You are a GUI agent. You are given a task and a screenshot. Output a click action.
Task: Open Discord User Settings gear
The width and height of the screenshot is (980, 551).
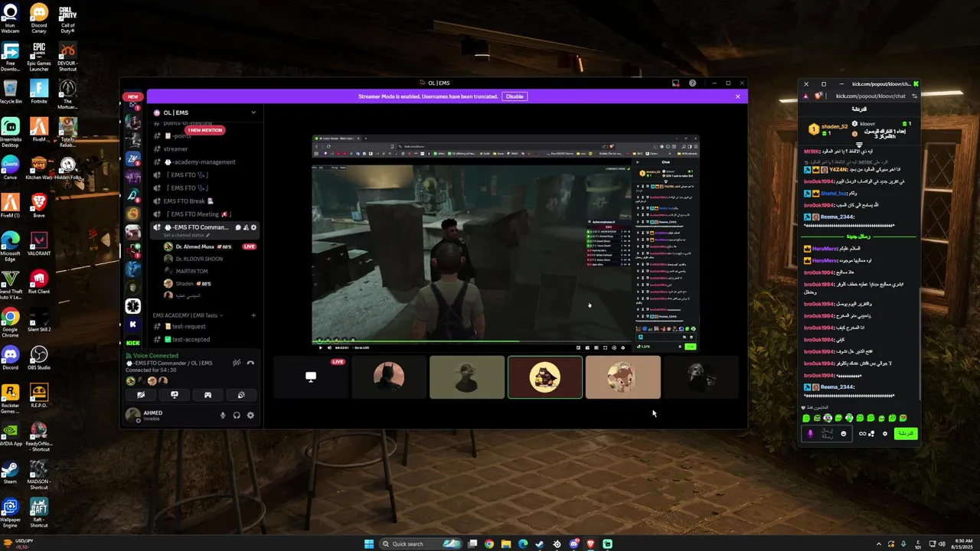tap(250, 416)
